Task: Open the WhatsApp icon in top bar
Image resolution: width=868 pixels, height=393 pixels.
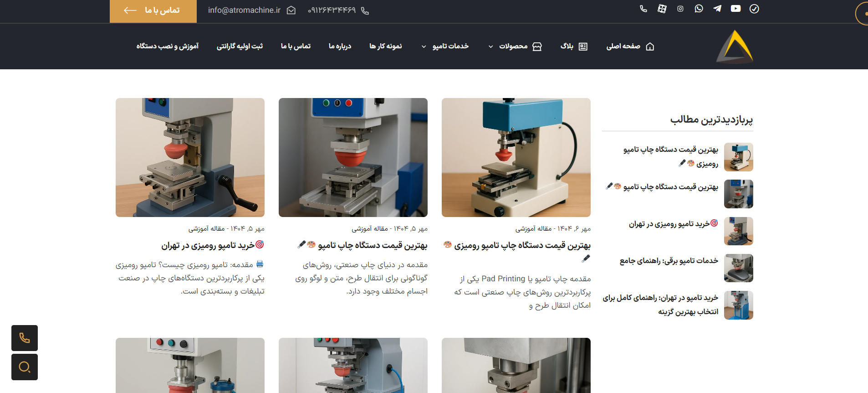Action: (x=699, y=9)
